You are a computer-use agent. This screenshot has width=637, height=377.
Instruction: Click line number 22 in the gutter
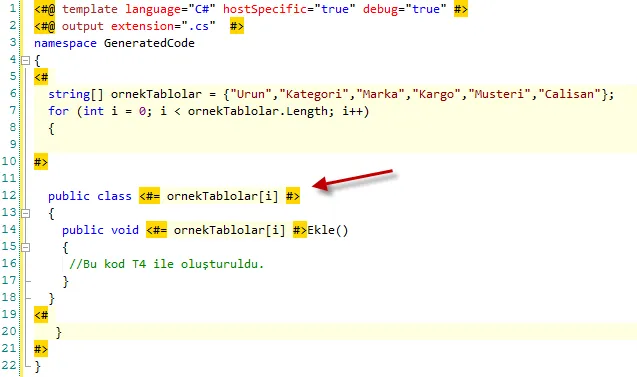pyautogui.click(x=9, y=366)
